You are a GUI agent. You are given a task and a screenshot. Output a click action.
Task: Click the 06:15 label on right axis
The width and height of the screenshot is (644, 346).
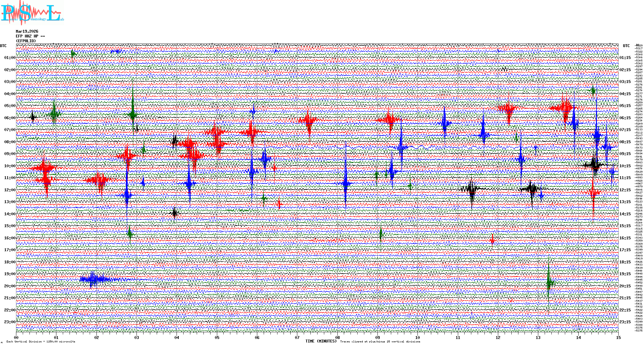[625, 118]
